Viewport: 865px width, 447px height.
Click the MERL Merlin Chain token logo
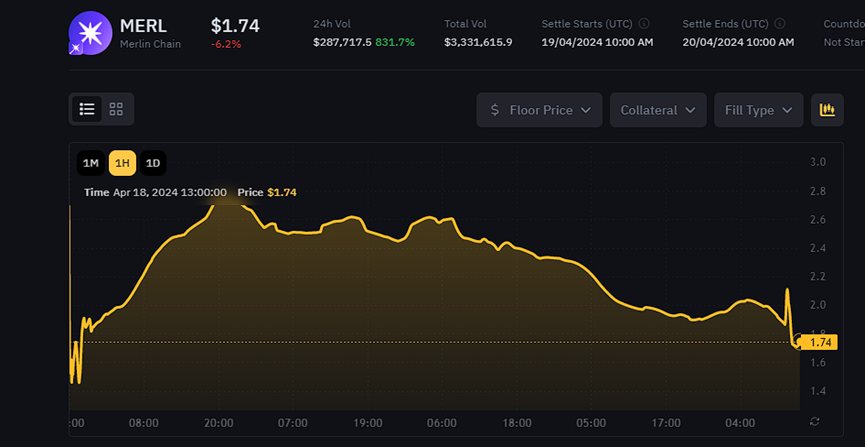(x=89, y=33)
